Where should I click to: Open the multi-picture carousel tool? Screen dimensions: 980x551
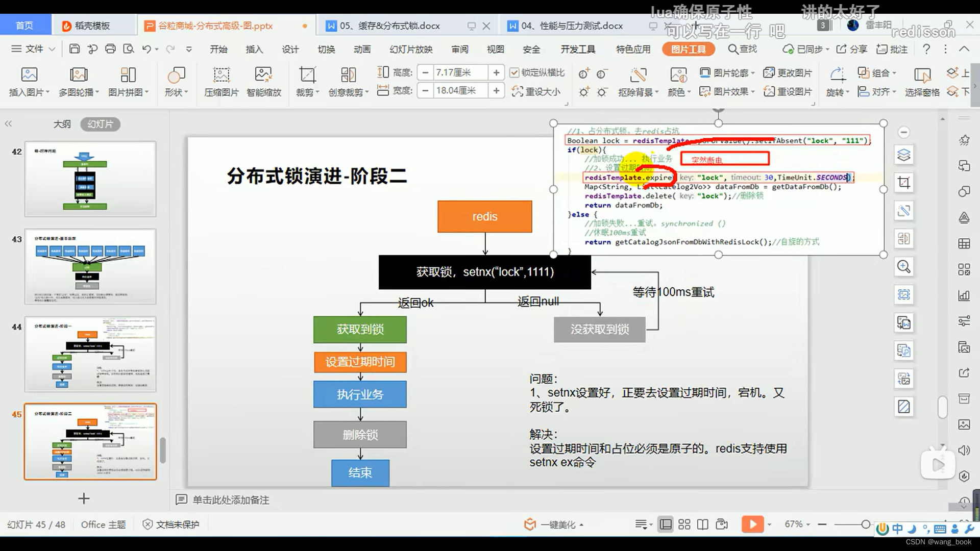tap(79, 74)
